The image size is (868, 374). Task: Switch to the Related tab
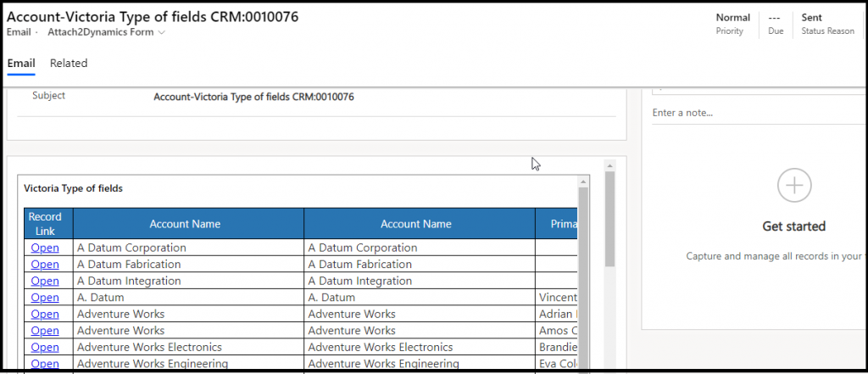tap(69, 63)
